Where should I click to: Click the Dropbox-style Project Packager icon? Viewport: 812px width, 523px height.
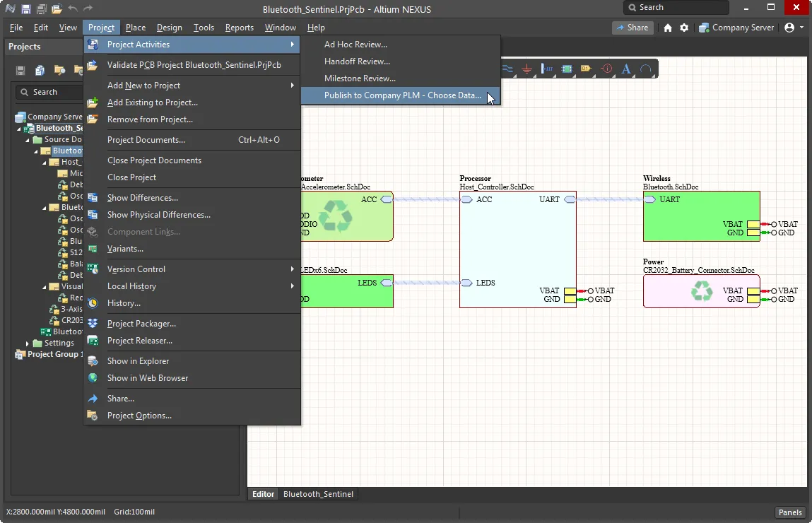click(x=93, y=324)
